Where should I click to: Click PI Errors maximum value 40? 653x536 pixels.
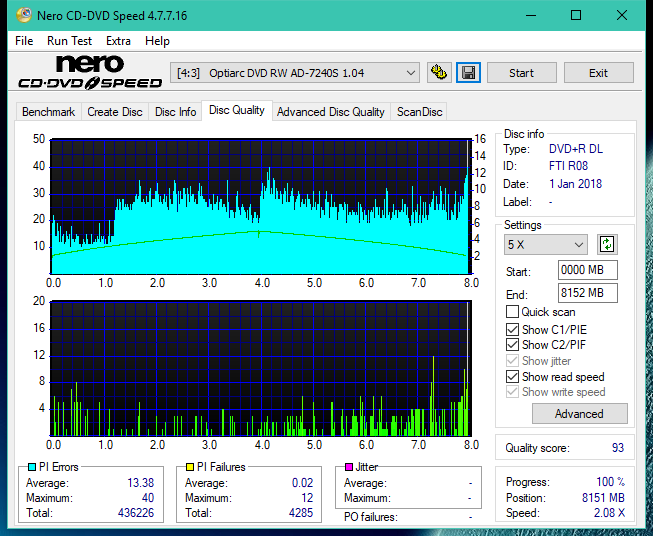coord(148,497)
